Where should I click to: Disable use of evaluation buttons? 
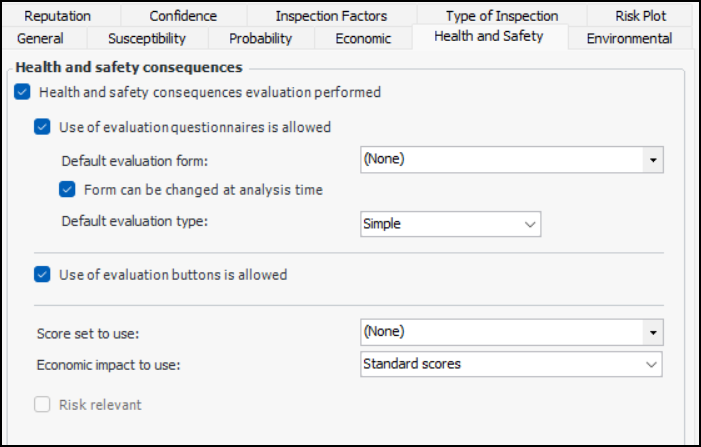[x=42, y=274]
